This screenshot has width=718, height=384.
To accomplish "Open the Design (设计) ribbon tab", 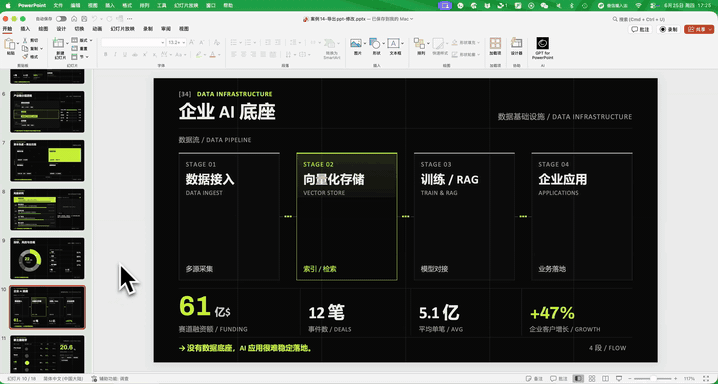I will (61, 28).
